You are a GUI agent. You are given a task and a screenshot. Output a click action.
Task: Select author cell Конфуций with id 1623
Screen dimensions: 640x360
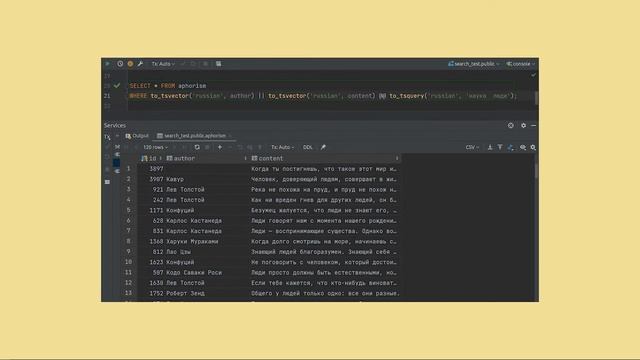[x=207, y=262]
